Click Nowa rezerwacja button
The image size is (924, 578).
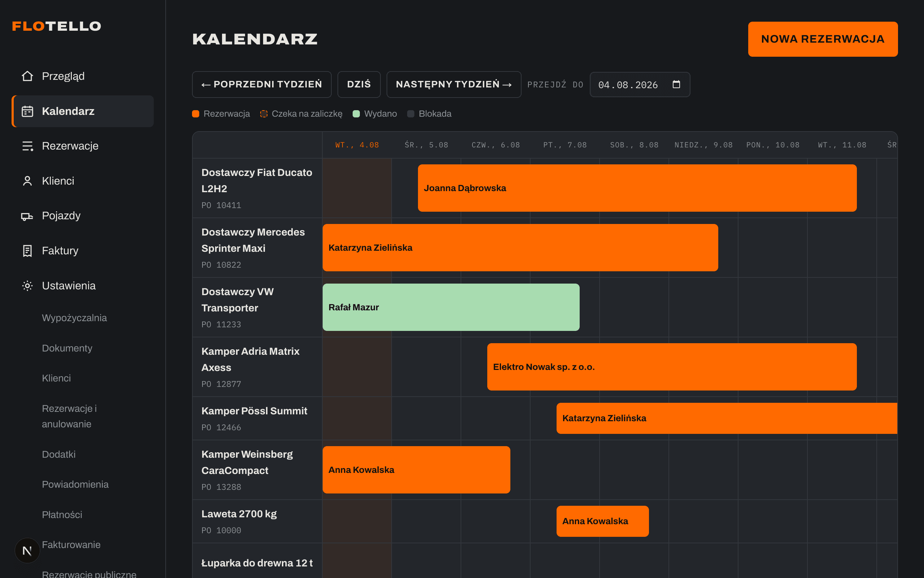[x=823, y=39]
